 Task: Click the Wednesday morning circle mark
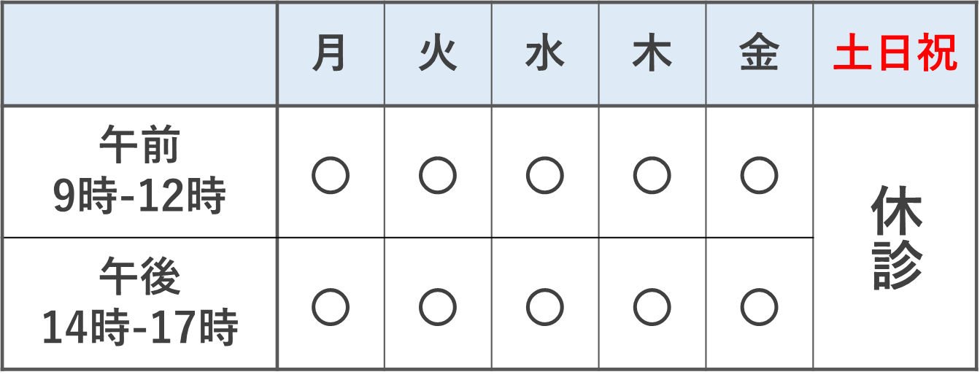point(545,176)
